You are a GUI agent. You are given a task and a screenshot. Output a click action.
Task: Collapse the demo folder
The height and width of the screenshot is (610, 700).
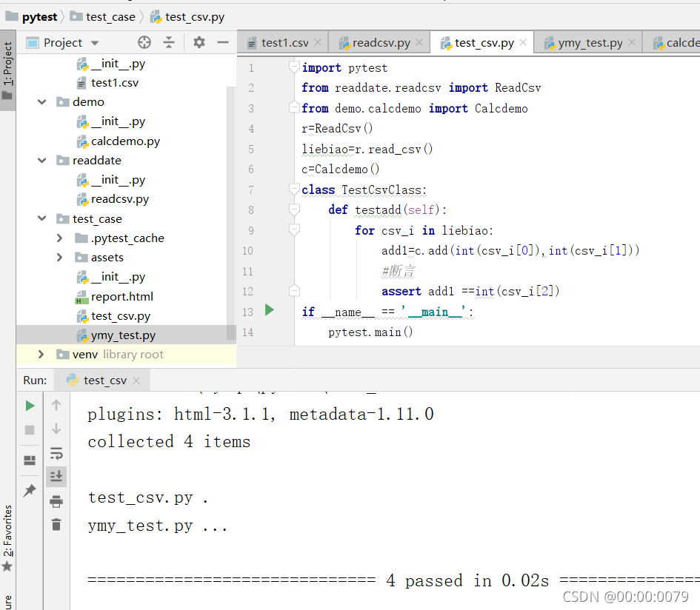coord(42,101)
